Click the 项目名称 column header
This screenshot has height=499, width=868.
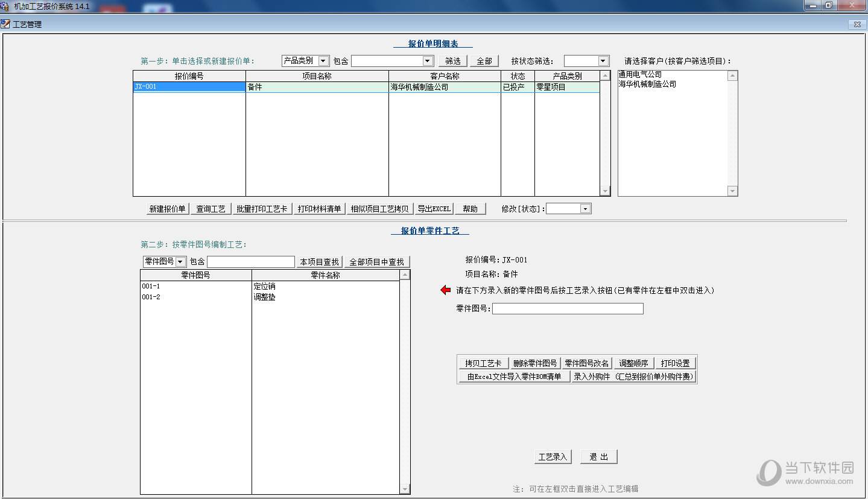317,76
